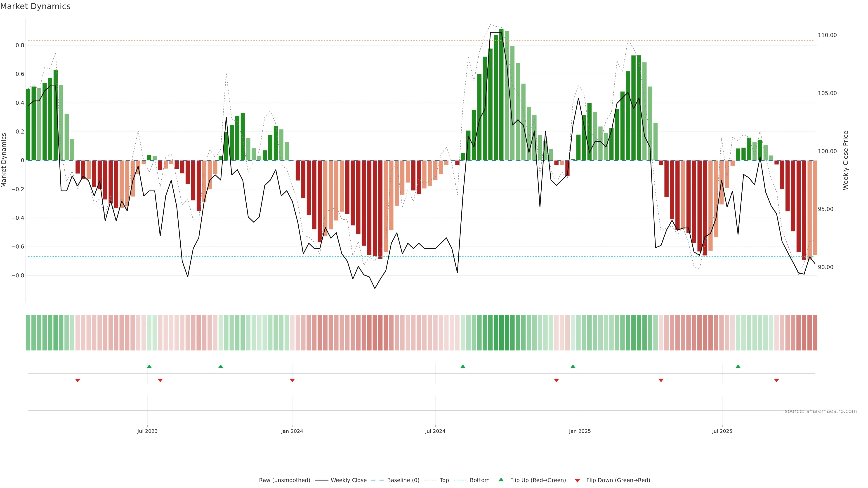The height and width of the screenshot is (488, 868).
Task: Toggle the Top legend entry
Action: pyautogui.click(x=444, y=480)
